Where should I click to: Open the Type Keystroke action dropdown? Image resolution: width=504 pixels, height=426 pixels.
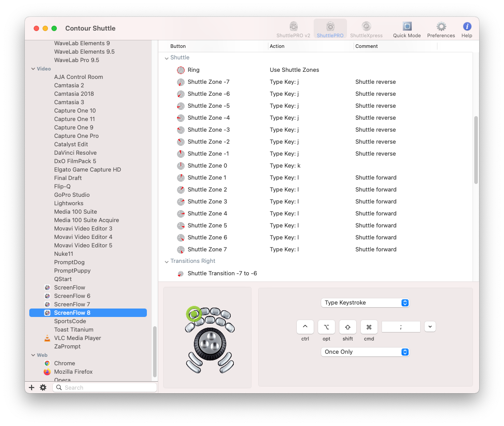pos(365,303)
